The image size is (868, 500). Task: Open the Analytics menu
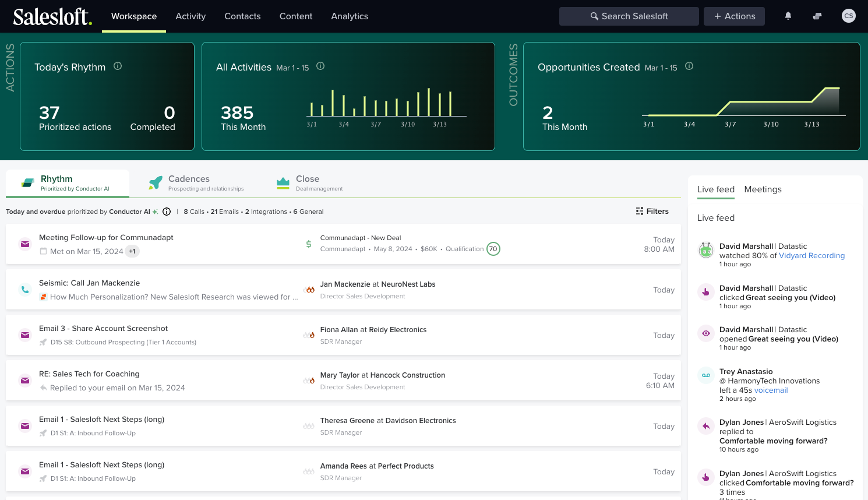pos(350,16)
